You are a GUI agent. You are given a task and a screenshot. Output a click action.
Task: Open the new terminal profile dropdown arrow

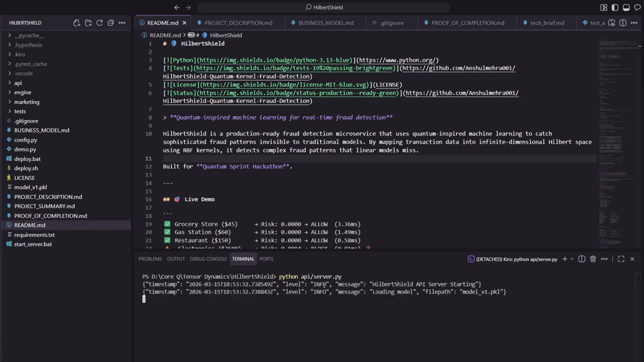[572, 259]
